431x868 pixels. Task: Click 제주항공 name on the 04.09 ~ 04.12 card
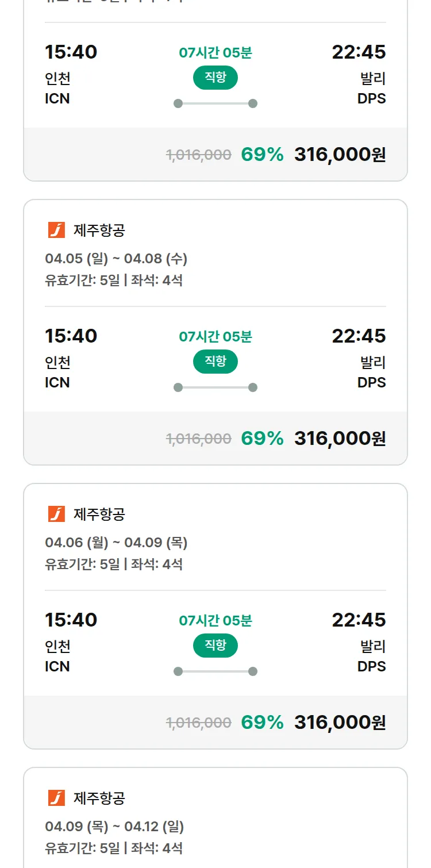pyautogui.click(x=99, y=798)
